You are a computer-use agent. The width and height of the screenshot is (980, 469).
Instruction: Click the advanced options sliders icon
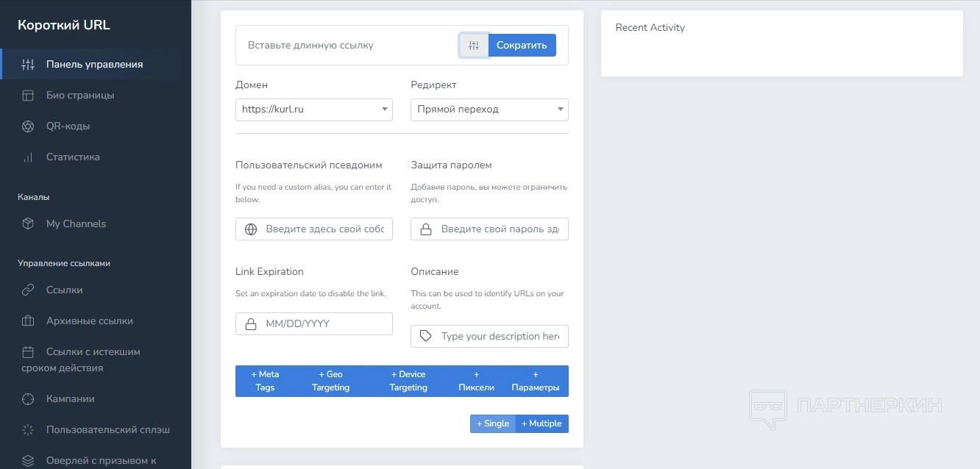tap(474, 46)
